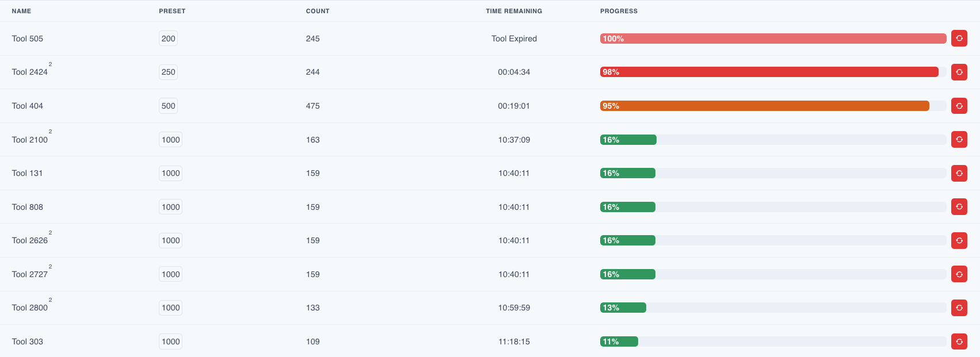The height and width of the screenshot is (357, 980).
Task: Click the COUNT column header
Action: (x=318, y=11)
